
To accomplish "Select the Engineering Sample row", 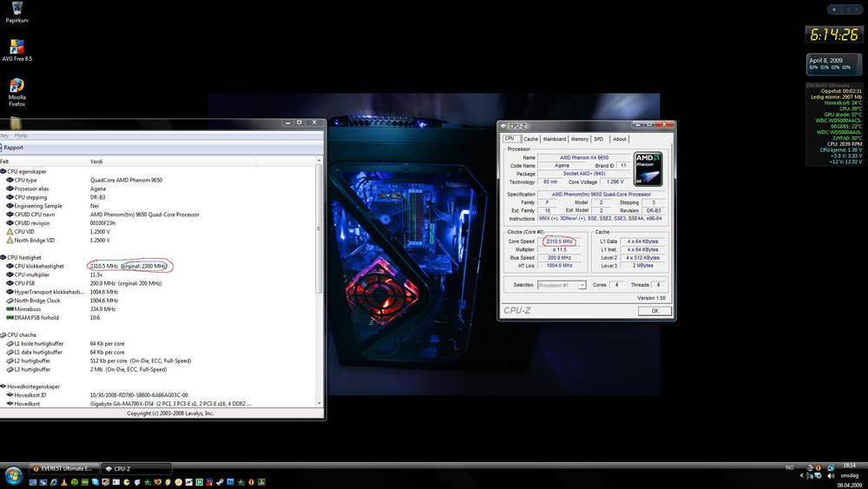I will (x=158, y=206).
